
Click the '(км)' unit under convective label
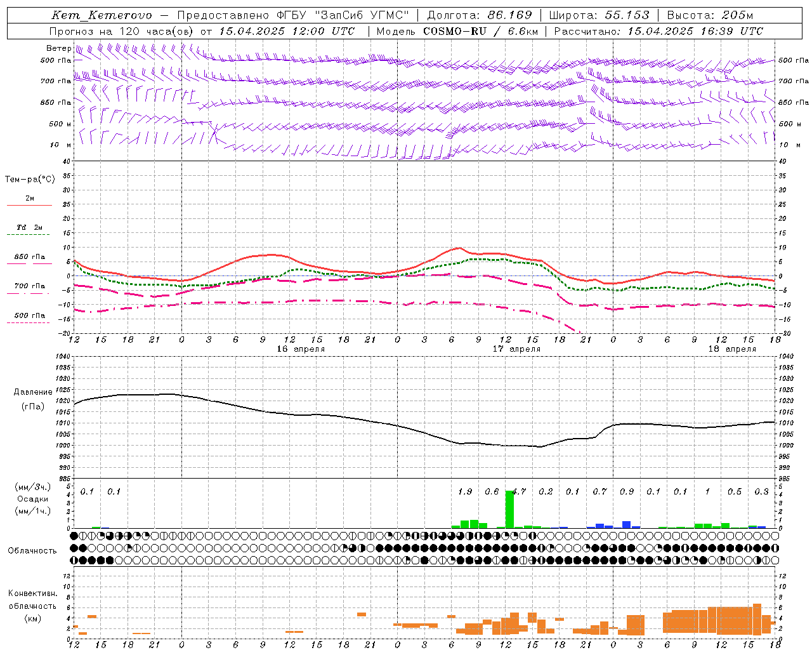pos(33,618)
